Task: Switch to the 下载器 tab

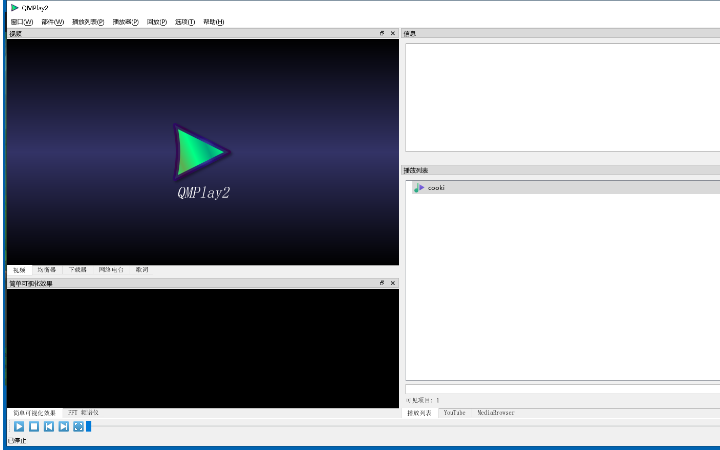Action: (78, 270)
